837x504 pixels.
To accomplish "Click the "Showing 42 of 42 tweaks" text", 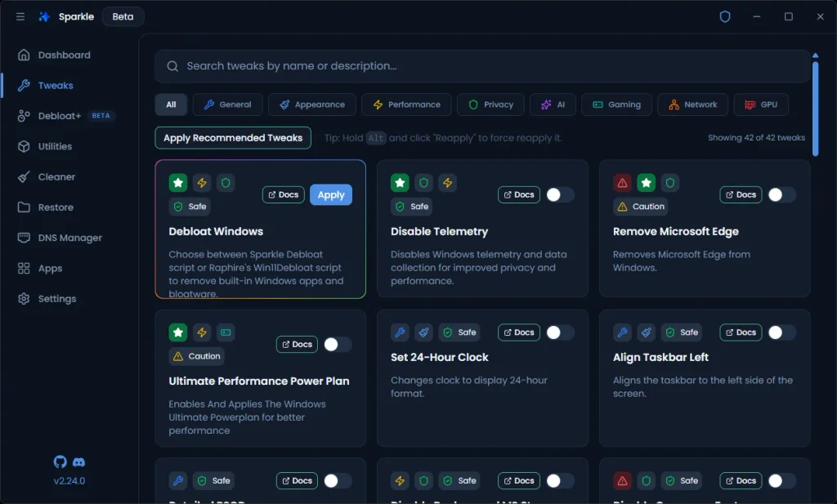I will 756,137.
